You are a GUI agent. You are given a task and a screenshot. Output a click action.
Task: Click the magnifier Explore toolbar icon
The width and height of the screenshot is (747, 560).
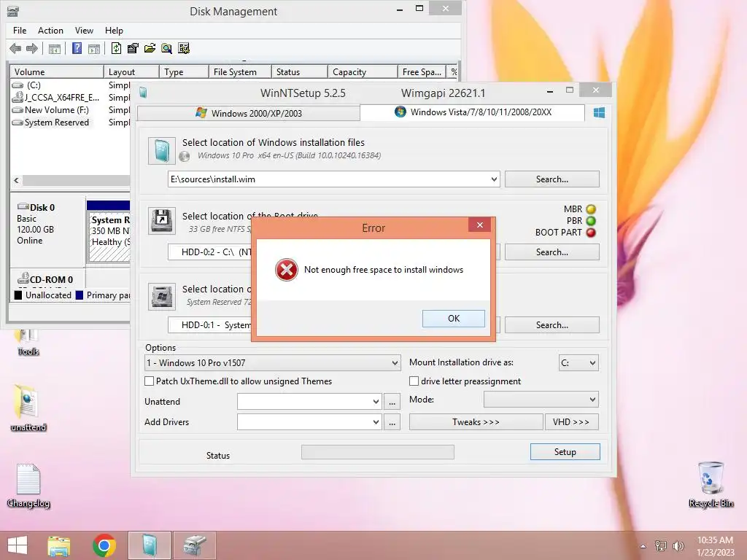point(166,48)
